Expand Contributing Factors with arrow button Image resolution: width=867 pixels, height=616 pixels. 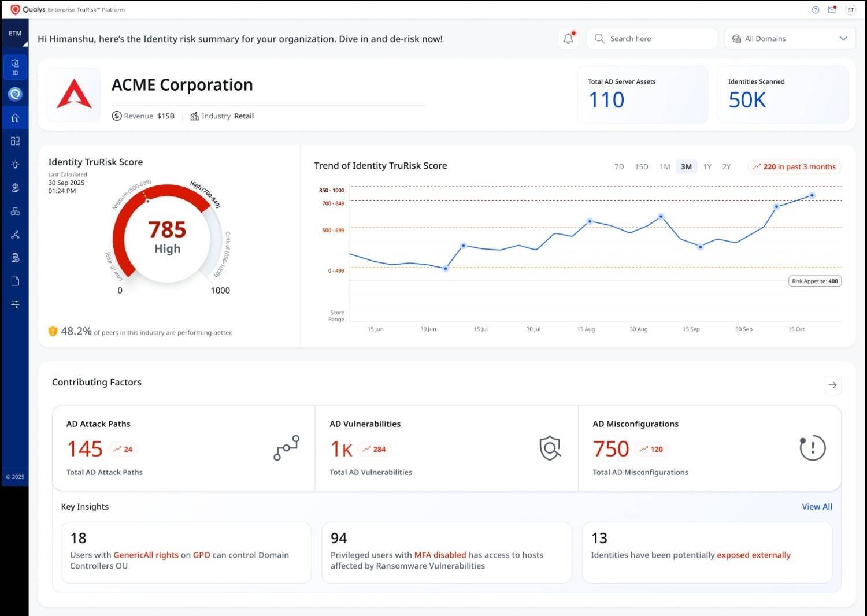pyautogui.click(x=832, y=385)
